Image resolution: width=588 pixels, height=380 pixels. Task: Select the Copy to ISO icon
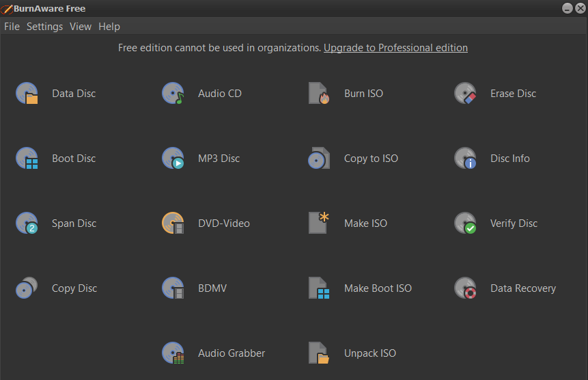click(319, 158)
